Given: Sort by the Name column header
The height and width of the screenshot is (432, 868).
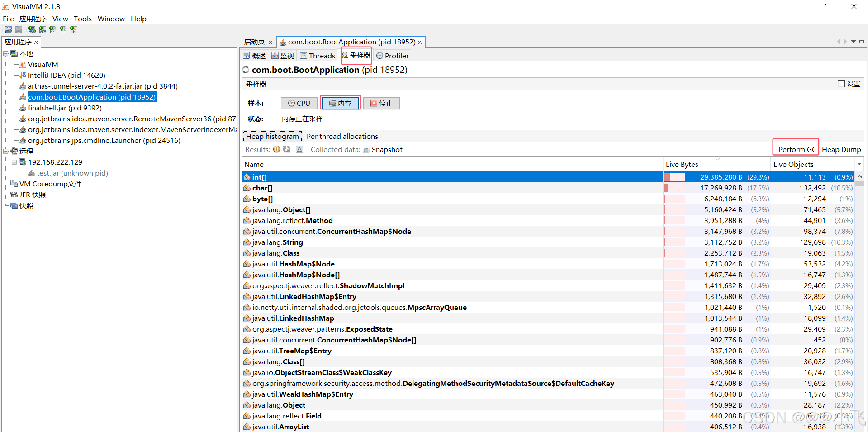Looking at the screenshot, I should point(452,164).
